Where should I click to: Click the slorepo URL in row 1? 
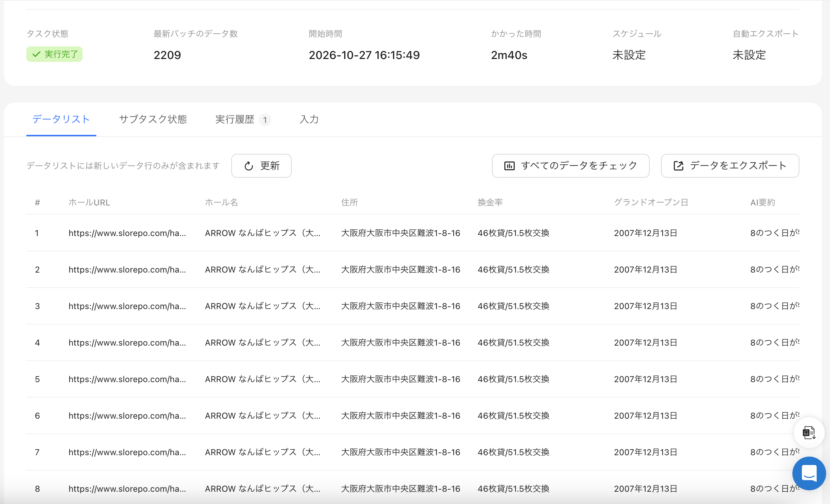point(127,233)
